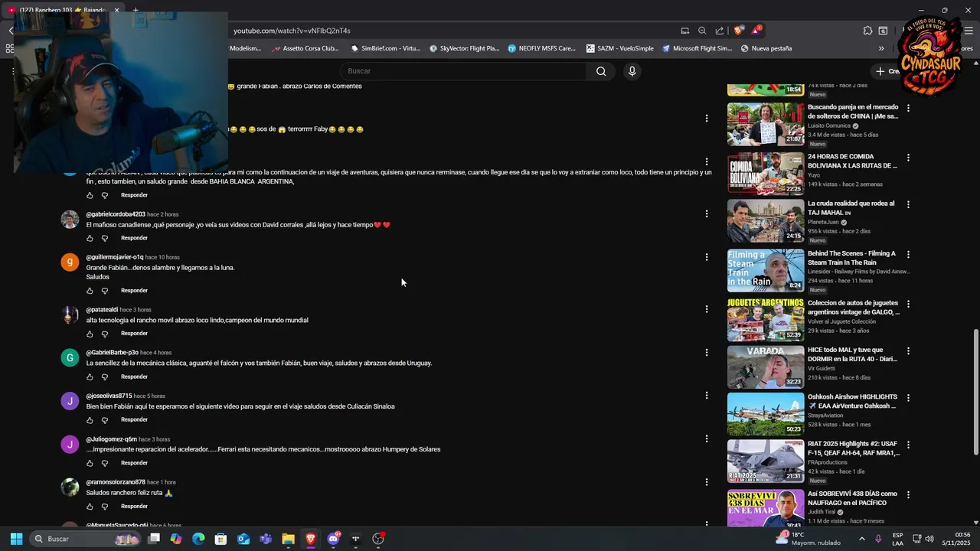Image resolution: width=980 pixels, height=551 pixels.
Task: Open the Assetto Corsa Club bookmark
Action: point(305,48)
